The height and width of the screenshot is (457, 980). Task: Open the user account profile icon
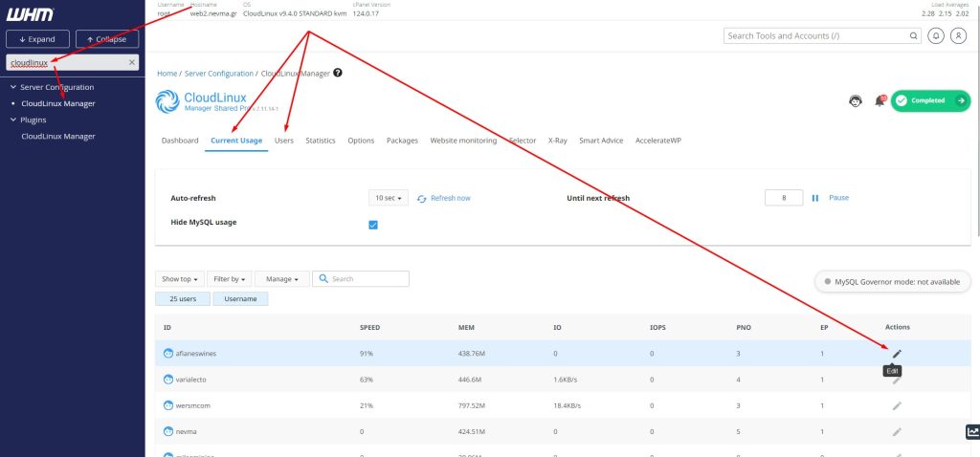pyautogui.click(x=959, y=35)
